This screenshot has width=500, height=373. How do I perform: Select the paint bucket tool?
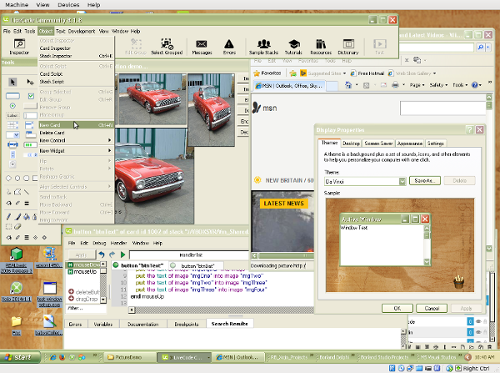(26, 217)
